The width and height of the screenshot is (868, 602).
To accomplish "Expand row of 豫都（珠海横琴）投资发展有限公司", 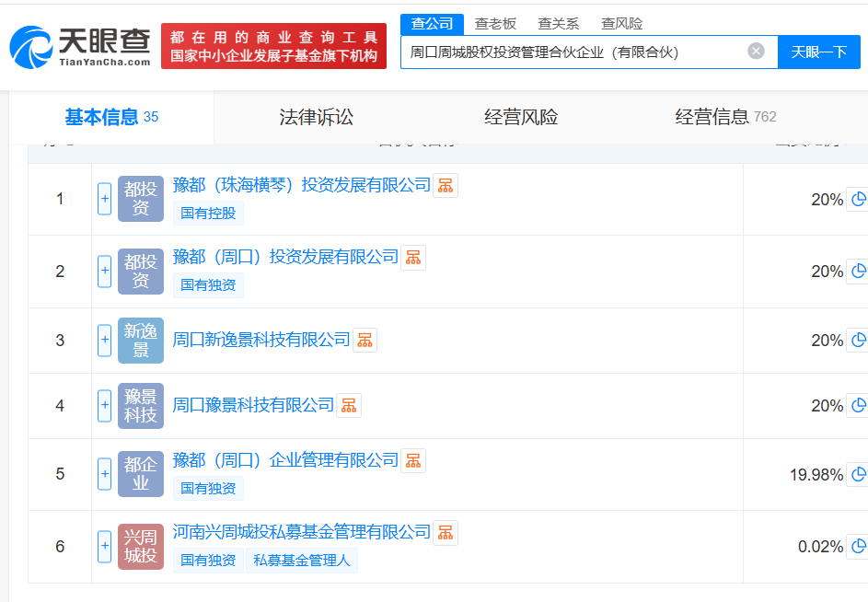I will coord(105,199).
